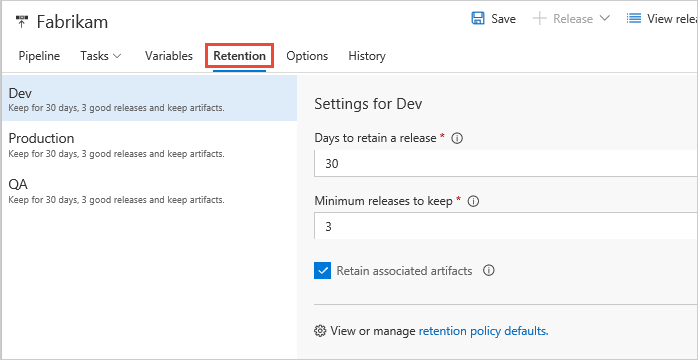This screenshot has height=360, width=698.
Task: Open info icon for Minimum releases to keep
Action: click(x=473, y=202)
